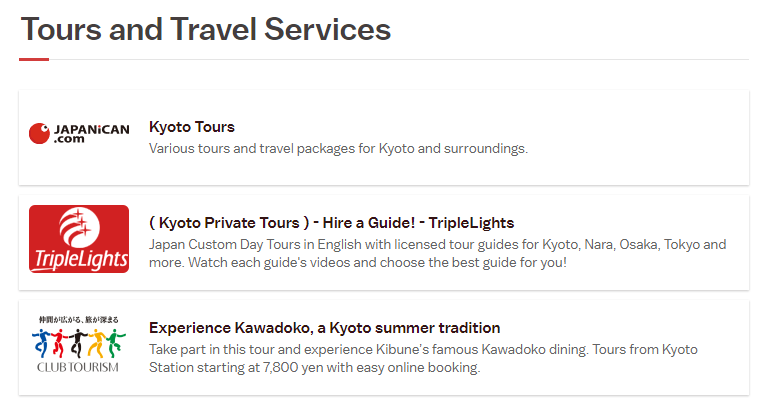764x410 pixels.
Task: Click the Club Tourism logo
Action: click(78, 345)
